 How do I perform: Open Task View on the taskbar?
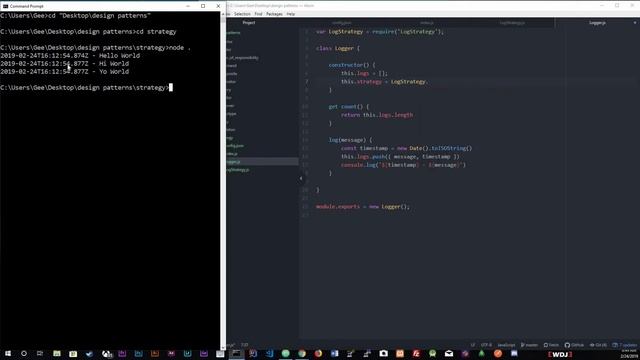(x=40, y=353)
